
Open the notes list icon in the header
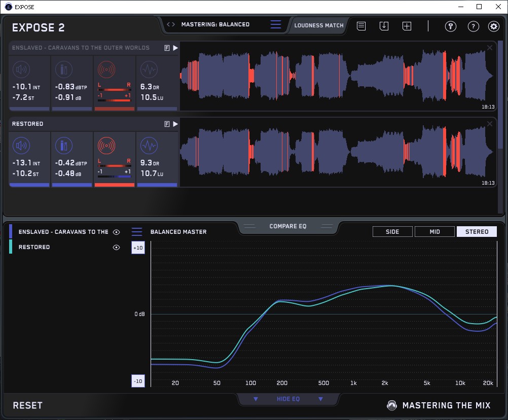[361, 26]
